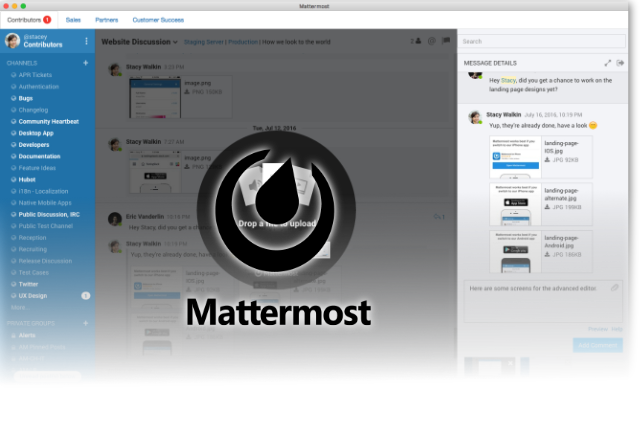Click Stacy Walkin's avatar in Message Details
640x422 pixels.
(x=475, y=118)
